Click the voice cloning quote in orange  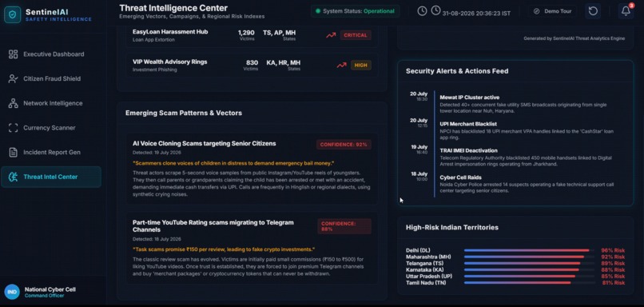[x=233, y=163]
